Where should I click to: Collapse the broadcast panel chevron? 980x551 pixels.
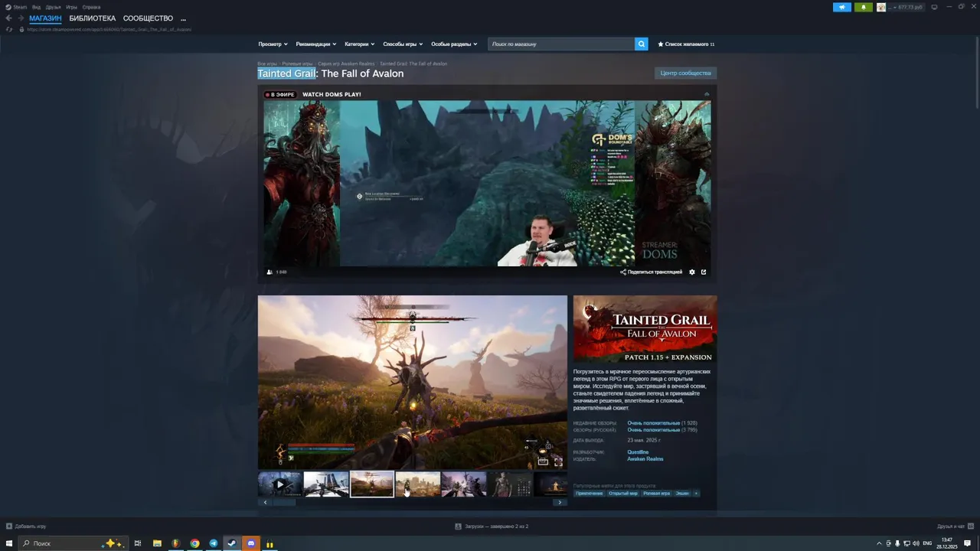coord(707,94)
